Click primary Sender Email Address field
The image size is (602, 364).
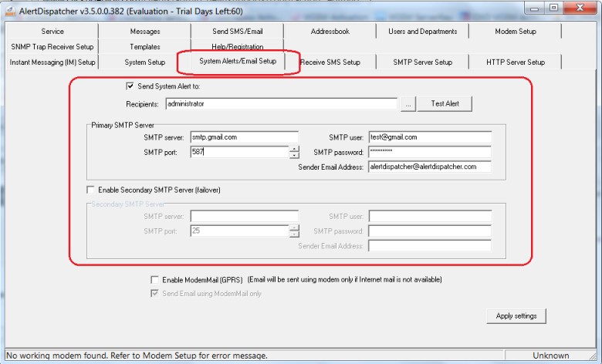(x=430, y=167)
